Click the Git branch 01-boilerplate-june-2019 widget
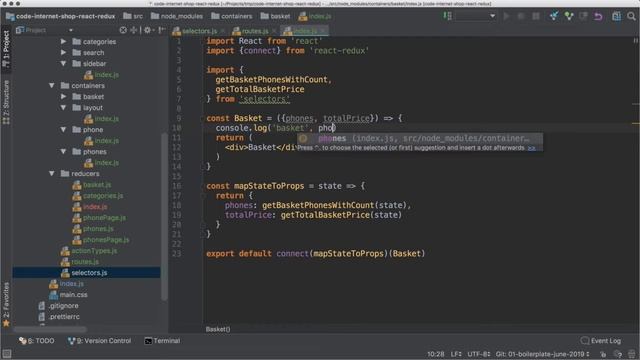Viewport: 640px width, 360px height. pyautogui.click(x=542, y=354)
